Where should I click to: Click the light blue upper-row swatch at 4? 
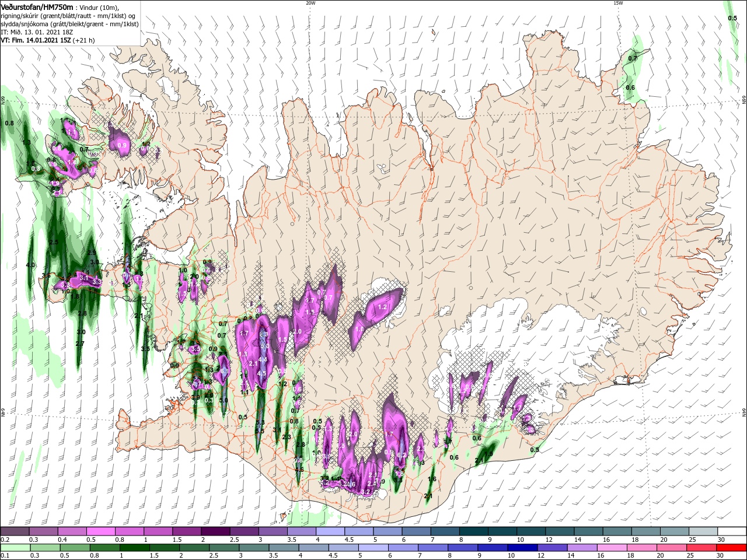pyautogui.click(x=330, y=531)
